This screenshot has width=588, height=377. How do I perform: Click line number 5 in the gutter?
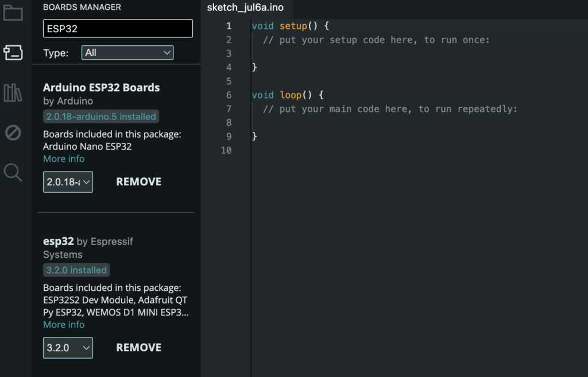pos(229,81)
